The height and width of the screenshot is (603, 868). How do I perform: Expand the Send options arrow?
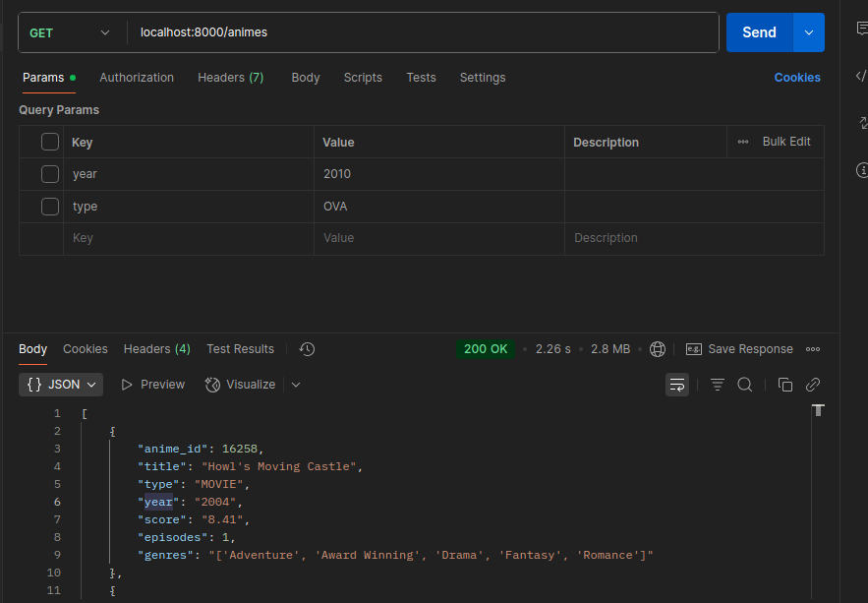pyautogui.click(x=809, y=32)
